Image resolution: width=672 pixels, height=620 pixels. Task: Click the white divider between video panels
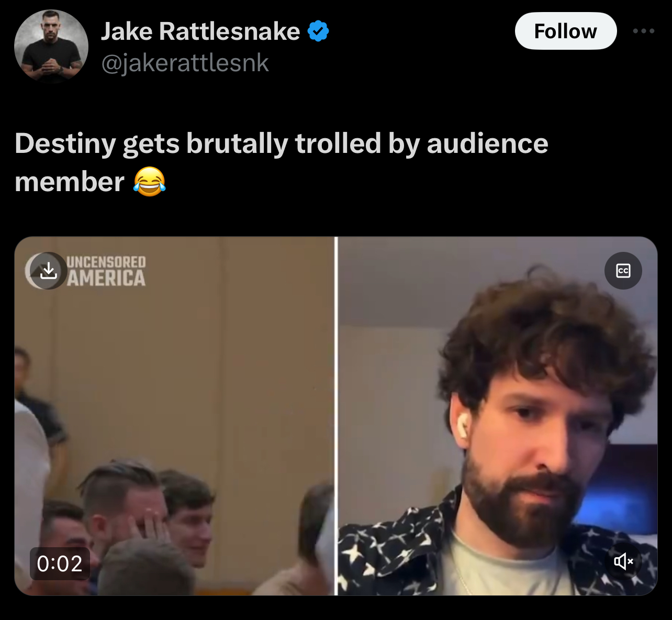[x=336, y=416]
